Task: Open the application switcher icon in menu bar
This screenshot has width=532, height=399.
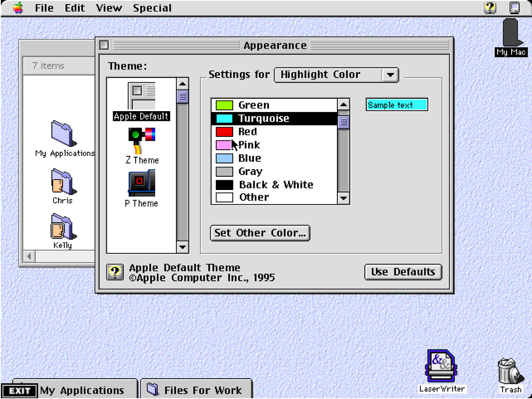Action: [514, 8]
